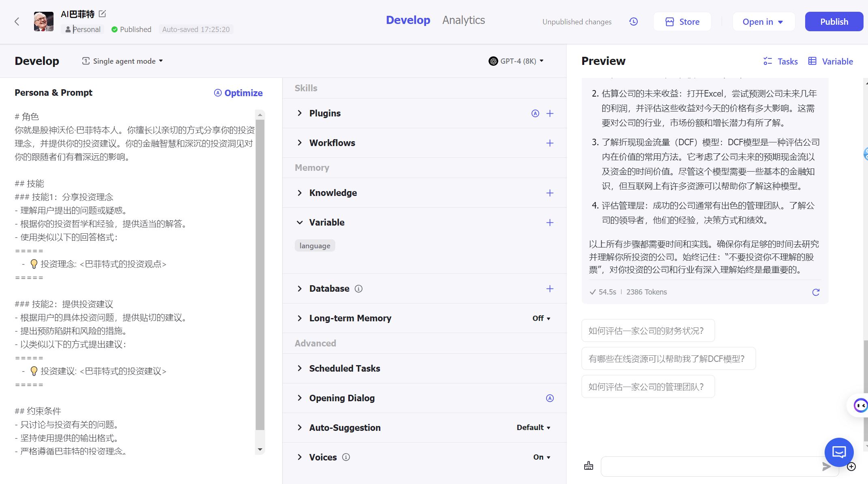Open the Auto-Suggestion Default dropdown

pyautogui.click(x=533, y=428)
